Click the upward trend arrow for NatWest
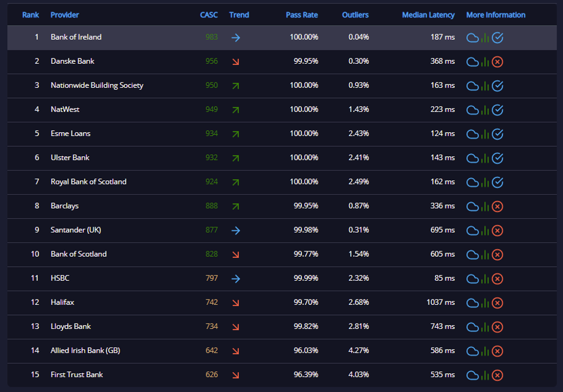563x392 pixels. [236, 110]
